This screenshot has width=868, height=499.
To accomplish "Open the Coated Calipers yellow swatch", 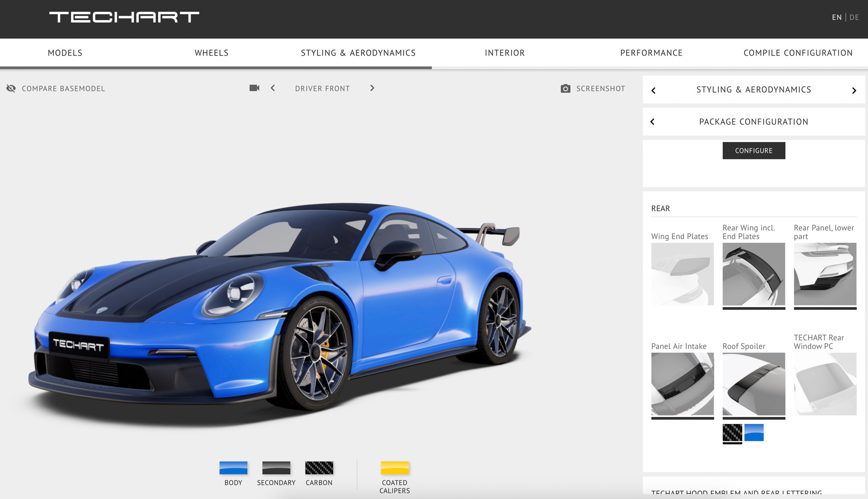I will tap(395, 468).
